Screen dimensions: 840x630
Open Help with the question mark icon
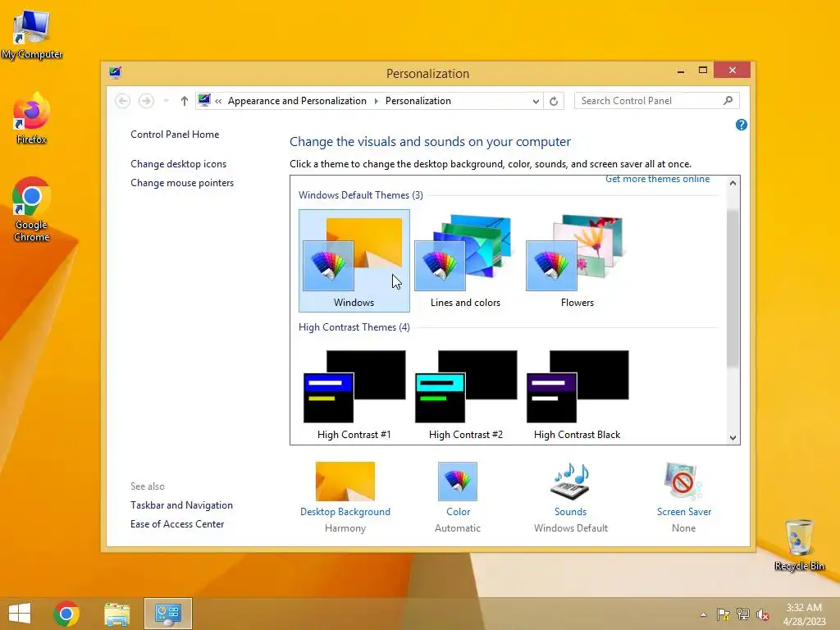click(x=742, y=125)
